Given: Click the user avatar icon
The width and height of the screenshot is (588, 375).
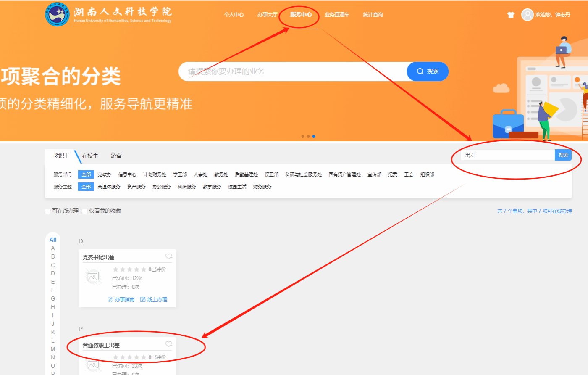Looking at the screenshot, I should (x=527, y=15).
